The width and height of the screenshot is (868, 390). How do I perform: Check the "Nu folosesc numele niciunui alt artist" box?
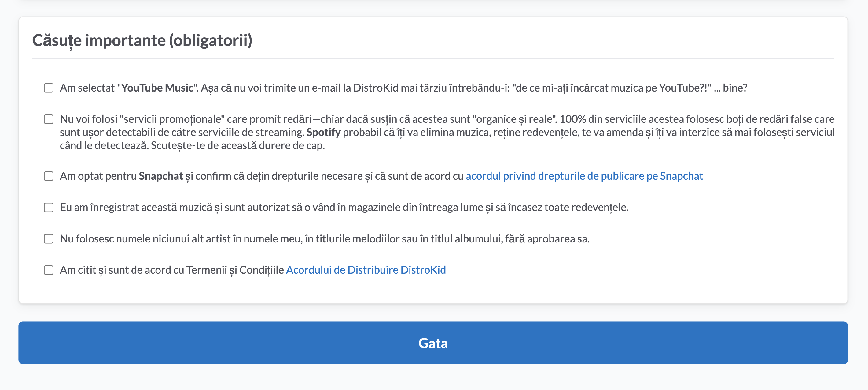click(49, 239)
